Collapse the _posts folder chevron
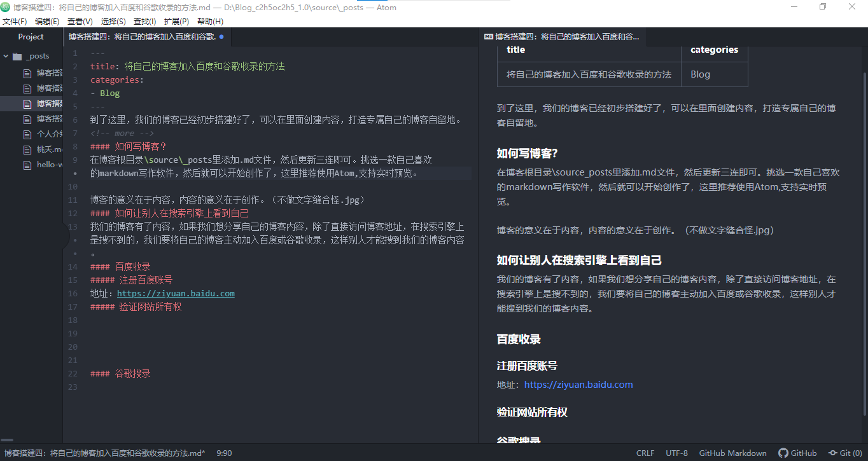Screen dimensions: 868x461 (6, 56)
